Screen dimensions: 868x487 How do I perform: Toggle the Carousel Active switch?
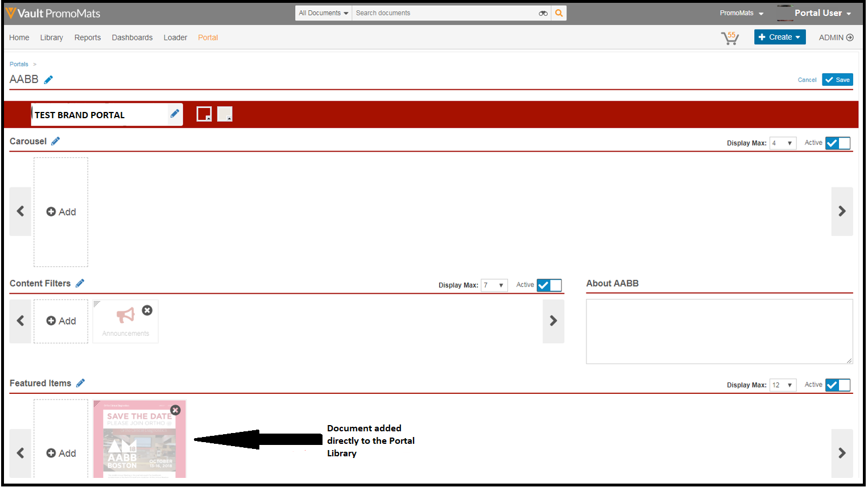pyautogui.click(x=837, y=143)
